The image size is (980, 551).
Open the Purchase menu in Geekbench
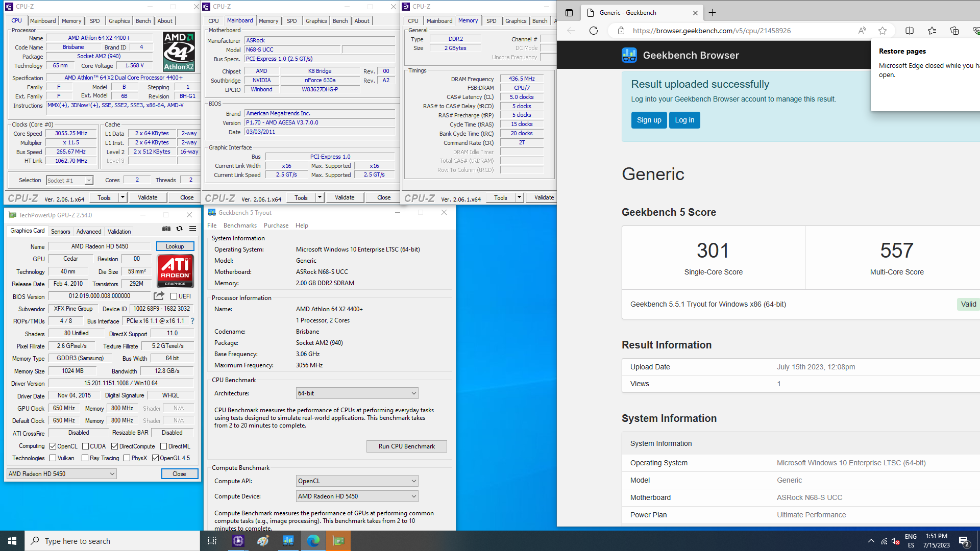point(276,226)
